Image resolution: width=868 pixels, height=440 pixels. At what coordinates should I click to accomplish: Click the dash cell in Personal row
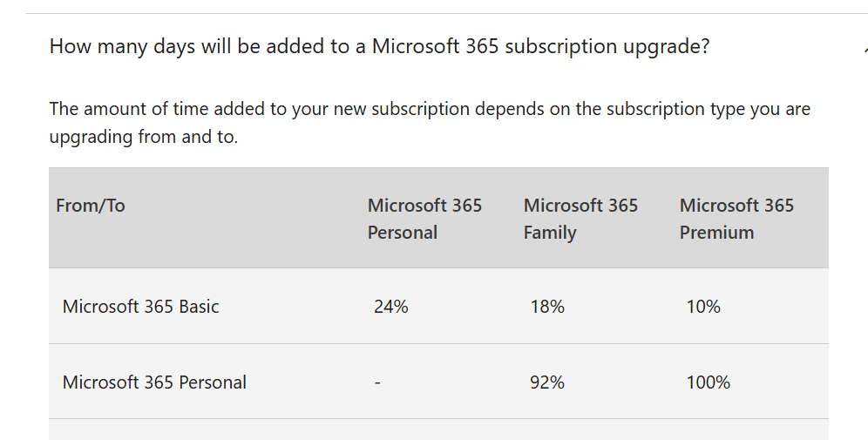(x=377, y=382)
